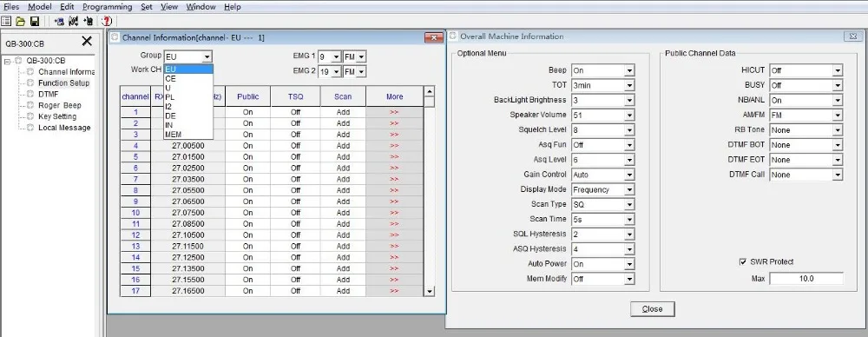Select CE in the Group dropdown list
This screenshot has width=868, height=337.
pos(188,79)
